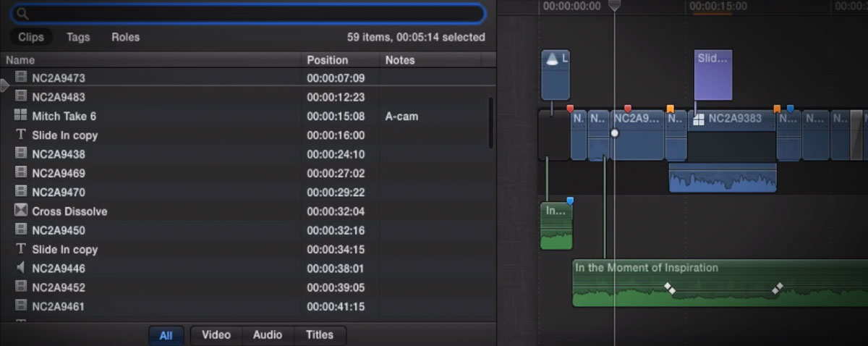
Task: Click position 00:00:38:01 of NC2A9446
Action: click(x=336, y=269)
